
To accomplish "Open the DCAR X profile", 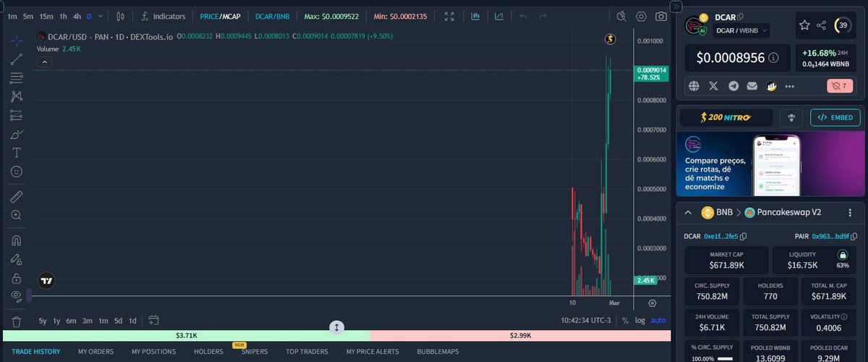I will (714, 86).
